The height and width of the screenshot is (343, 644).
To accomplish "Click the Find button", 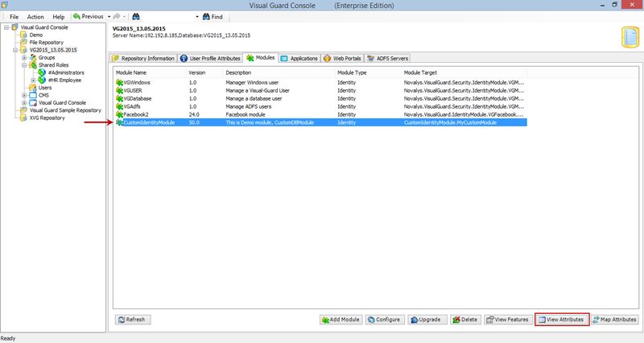I will coord(213,17).
